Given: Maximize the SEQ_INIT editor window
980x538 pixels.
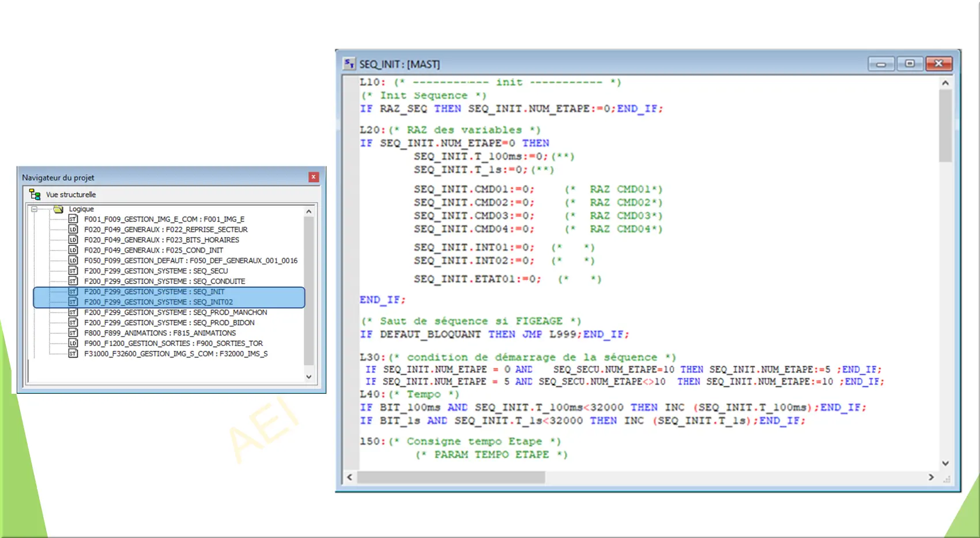Looking at the screenshot, I should (910, 63).
